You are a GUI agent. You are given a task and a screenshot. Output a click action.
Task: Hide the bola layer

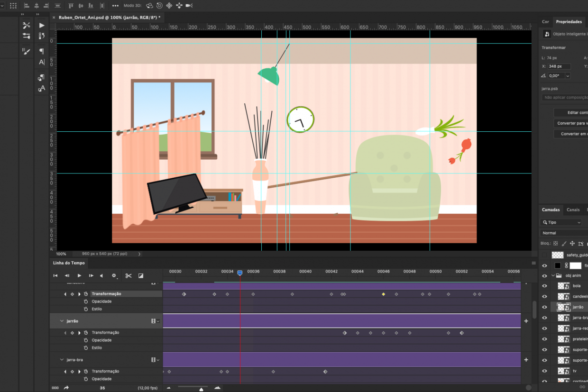point(544,286)
